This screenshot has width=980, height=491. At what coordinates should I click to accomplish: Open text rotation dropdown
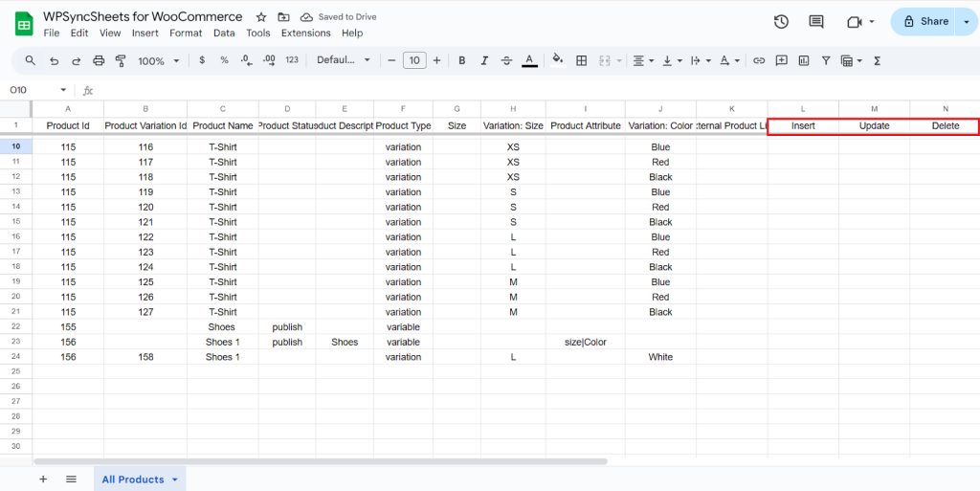pos(728,60)
